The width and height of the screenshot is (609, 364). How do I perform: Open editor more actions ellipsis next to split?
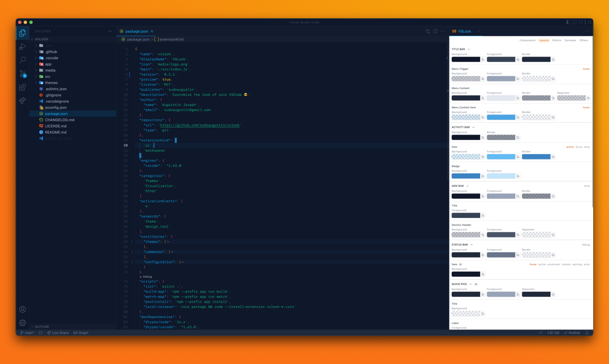coord(443,31)
